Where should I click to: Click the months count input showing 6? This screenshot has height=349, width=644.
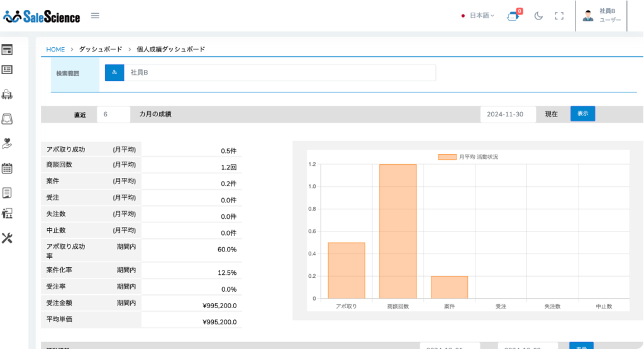click(113, 114)
